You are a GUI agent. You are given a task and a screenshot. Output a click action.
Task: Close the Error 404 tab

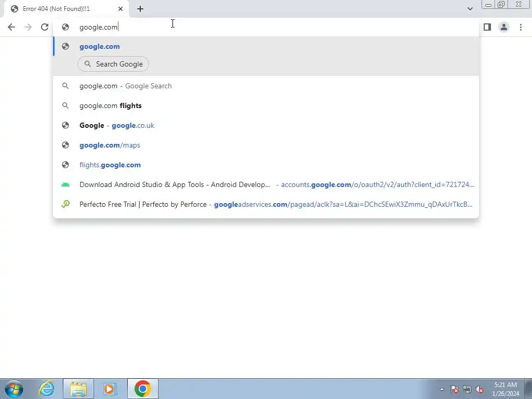pyautogui.click(x=121, y=9)
